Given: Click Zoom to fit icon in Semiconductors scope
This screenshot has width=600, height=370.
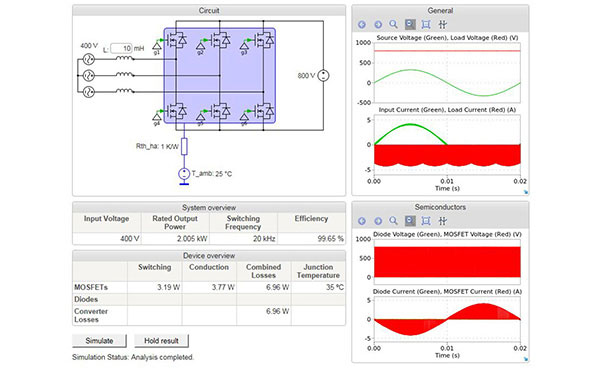Looking at the screenshot, I should pos(426,221).
